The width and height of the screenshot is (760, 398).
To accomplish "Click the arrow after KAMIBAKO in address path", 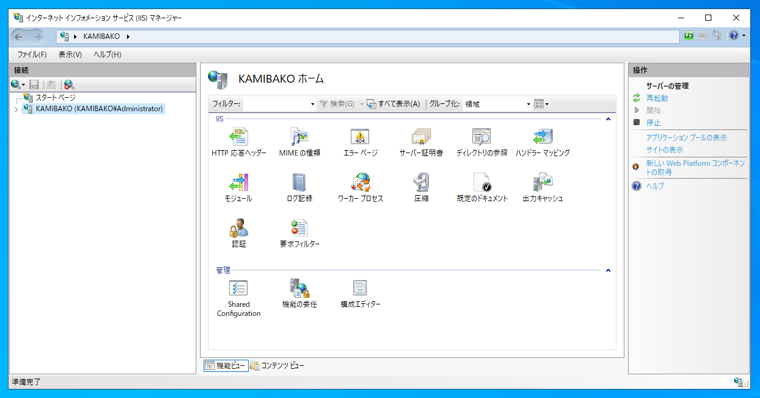I will tap(128, 36).
